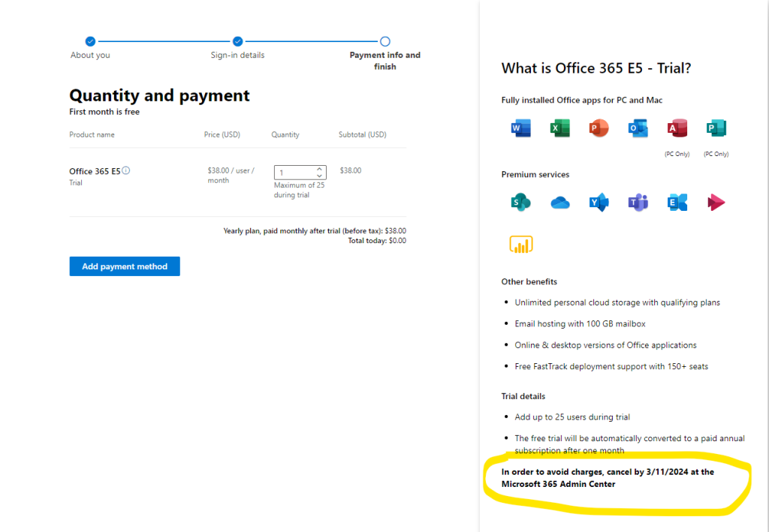Select the Payment info and finish step label
Viewport: 769px width, 532px height.
385,61
